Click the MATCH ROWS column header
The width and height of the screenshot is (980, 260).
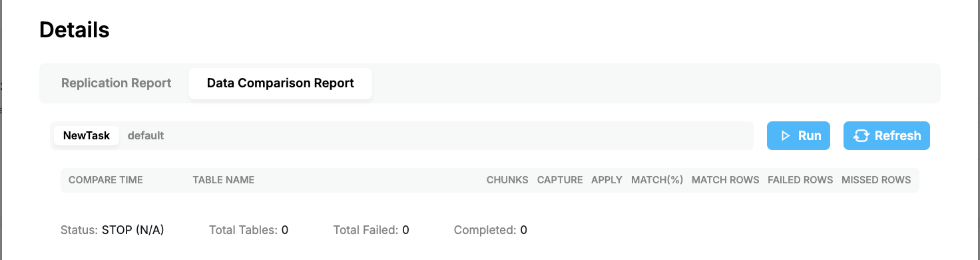coord(726,180)
